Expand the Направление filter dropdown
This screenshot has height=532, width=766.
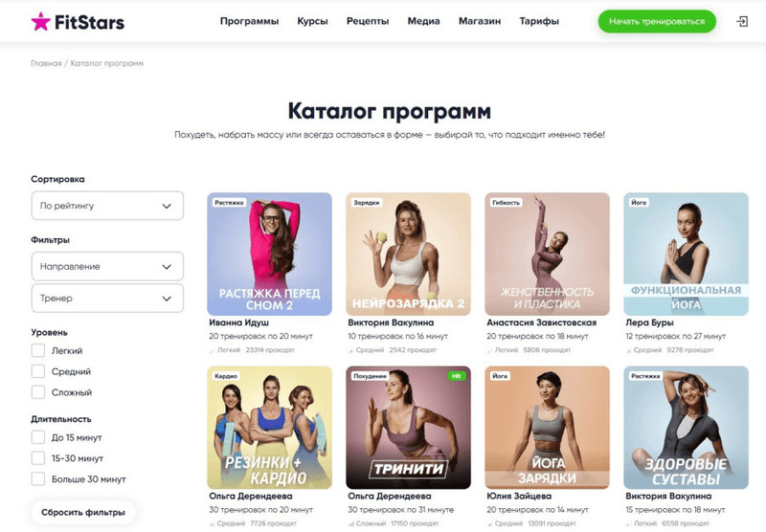click(107, 267)
